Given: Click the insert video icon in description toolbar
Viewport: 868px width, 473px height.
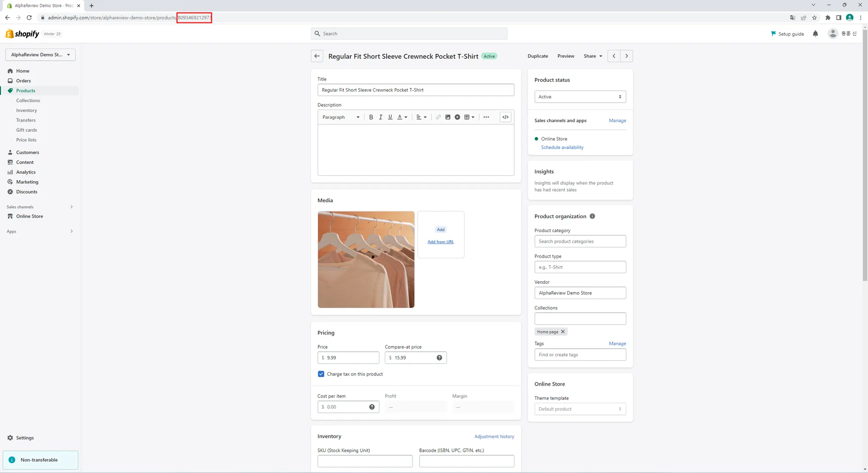Looking at the screenshot, I should pyautogui.click(x=457, y=117).
